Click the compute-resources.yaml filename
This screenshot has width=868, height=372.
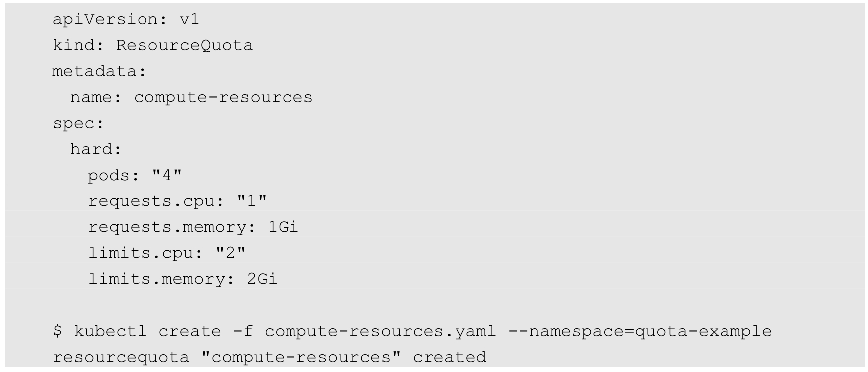click(380, 331)
